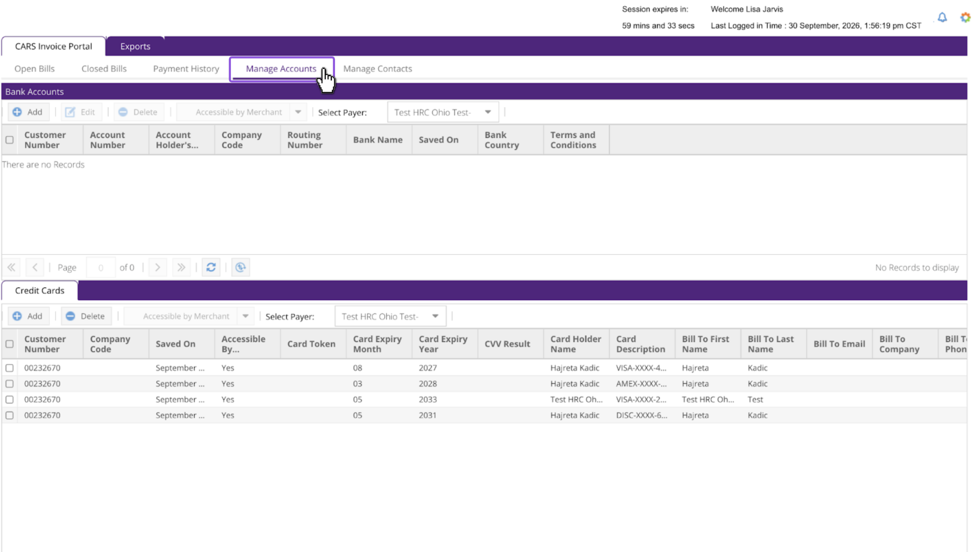The width and height of the screenshot is (980, 552).
Task: Go to previous page of Bank Accounts
Action: tap(35, 267)
